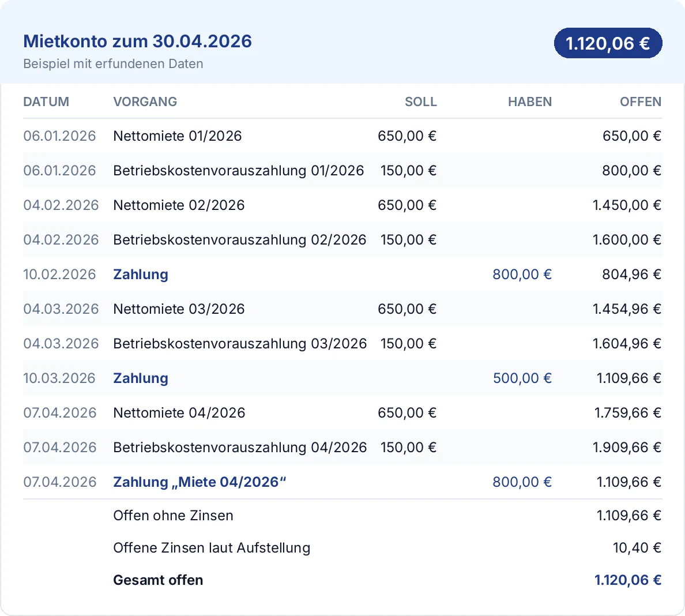Screen dimensions: 685x616
Task: Click the Soll 150,00 € for Betriebskostenvorauszahlung 04/2026
Action: 408,448
